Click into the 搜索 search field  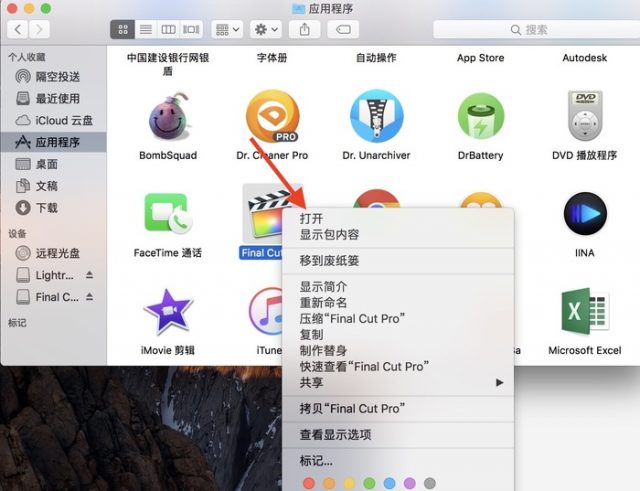click(536, 29)
